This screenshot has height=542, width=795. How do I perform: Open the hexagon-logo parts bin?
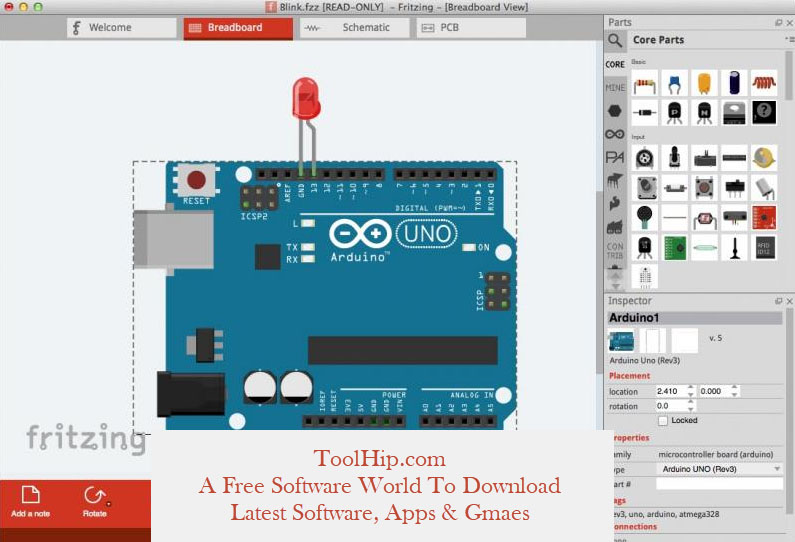pos(615,111)
